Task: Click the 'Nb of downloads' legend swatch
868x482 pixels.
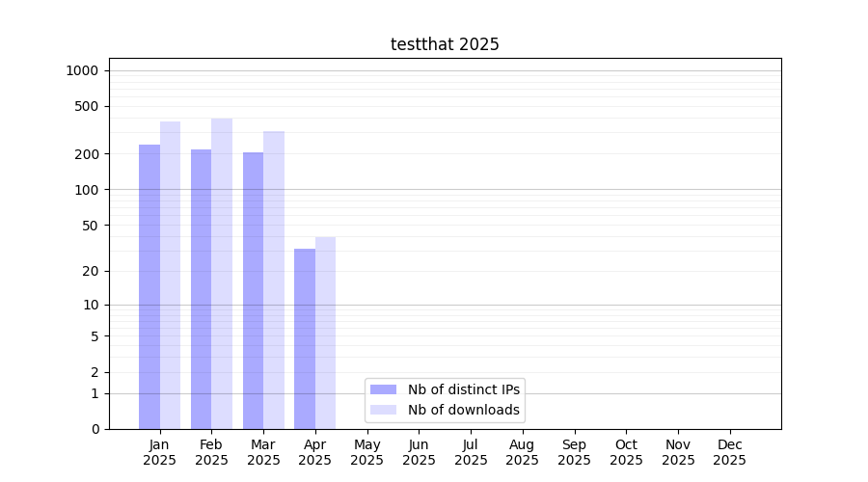Action: coord(384,410)
